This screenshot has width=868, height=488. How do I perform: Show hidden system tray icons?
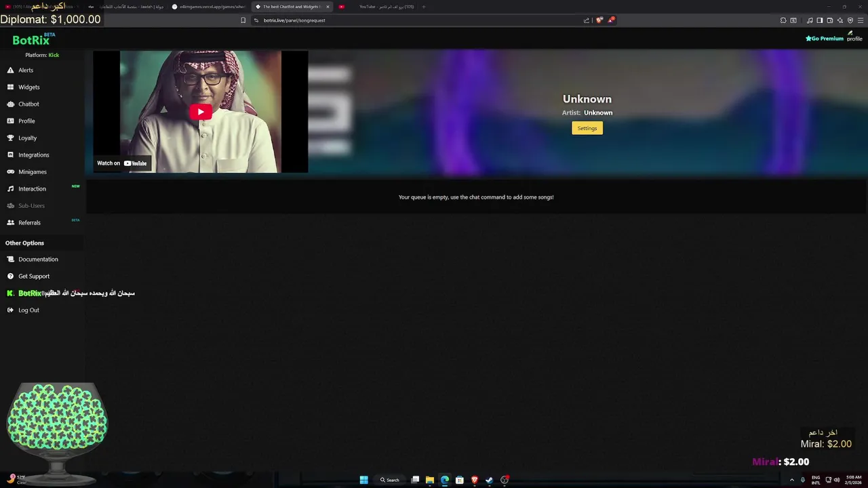pos(791,480)
